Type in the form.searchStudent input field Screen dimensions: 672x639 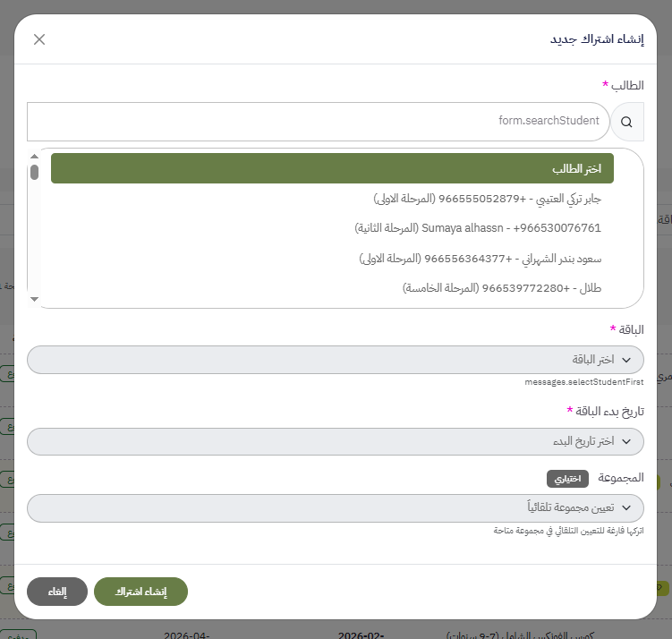point(319,122)
